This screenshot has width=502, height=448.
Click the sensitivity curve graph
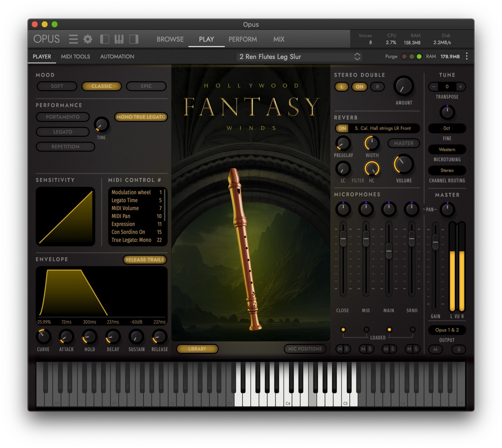(66, 216)
